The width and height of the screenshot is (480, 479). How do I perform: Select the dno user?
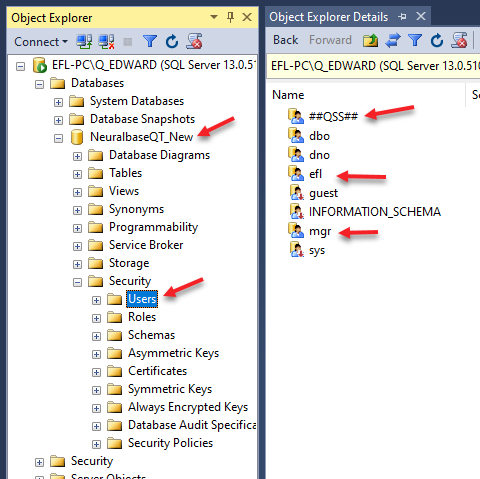(x=319, y=155)
